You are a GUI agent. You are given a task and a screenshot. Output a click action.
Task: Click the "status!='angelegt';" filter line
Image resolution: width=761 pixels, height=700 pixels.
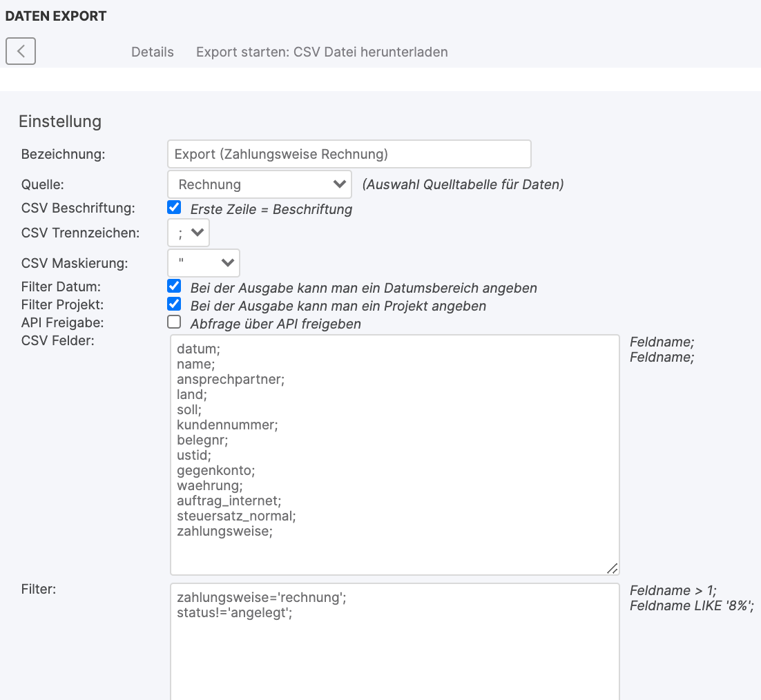(235, 614)
